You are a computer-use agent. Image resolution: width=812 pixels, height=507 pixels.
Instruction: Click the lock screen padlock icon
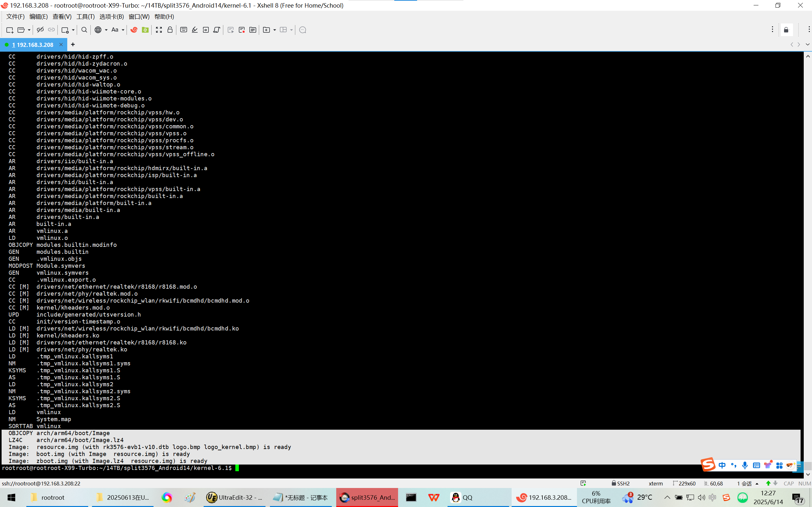pos(170,30)
